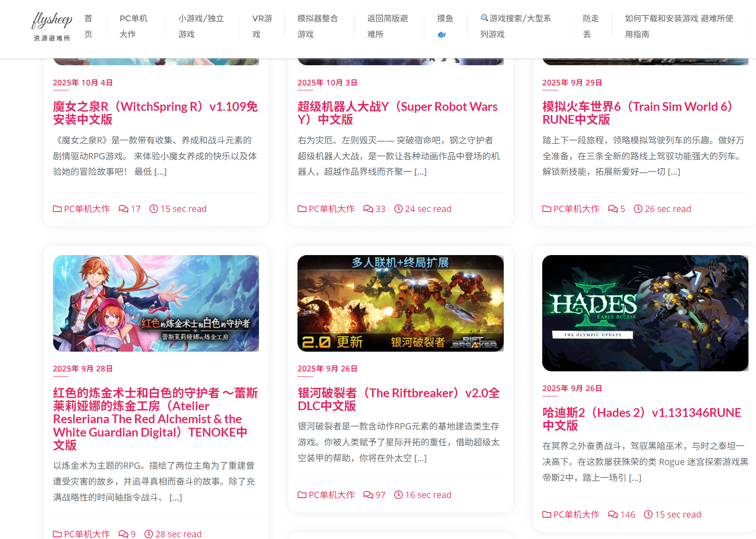Open the VR游戏 menu item
756x539 pixels.
pos(262,26)
